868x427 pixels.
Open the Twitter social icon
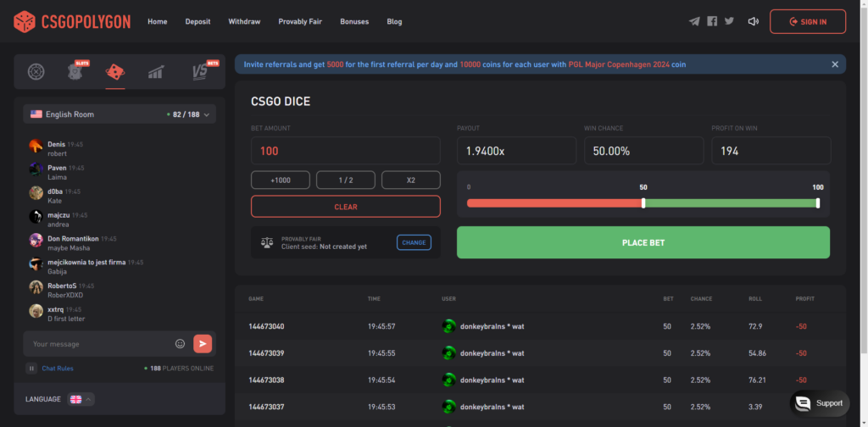pyautogui.click(x=729, y=21)
